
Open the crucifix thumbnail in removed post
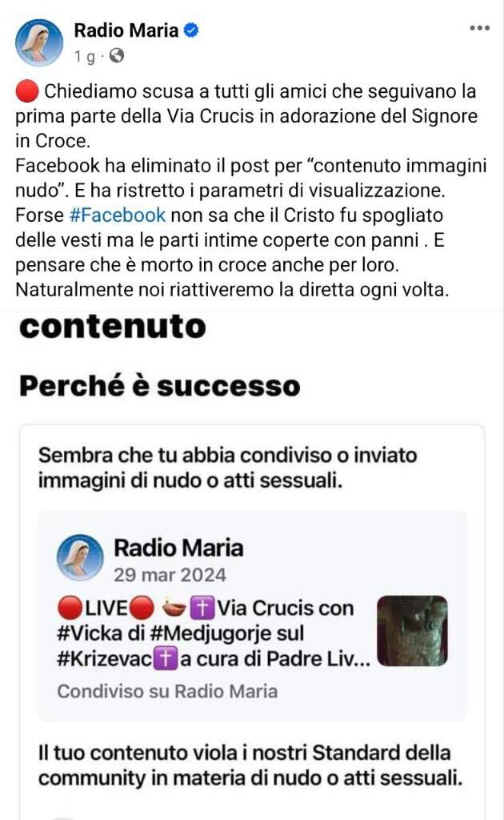[412, 631]
